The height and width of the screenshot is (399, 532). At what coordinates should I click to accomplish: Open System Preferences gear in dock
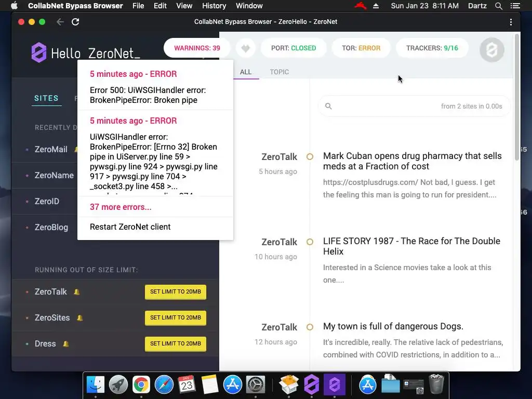point(255,385)
